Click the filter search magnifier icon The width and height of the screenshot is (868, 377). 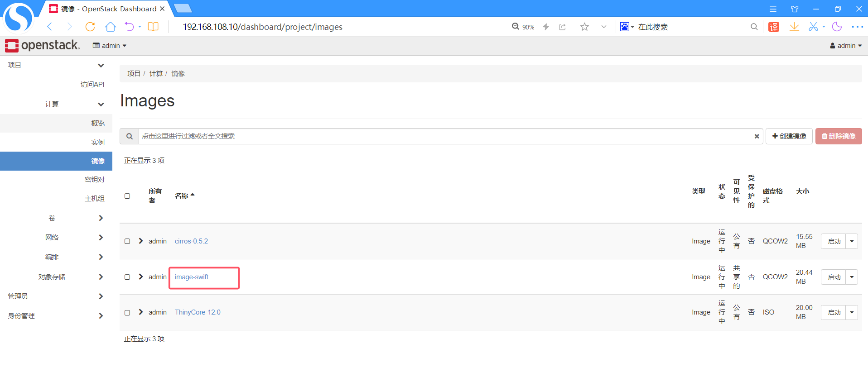click(129, 136)
